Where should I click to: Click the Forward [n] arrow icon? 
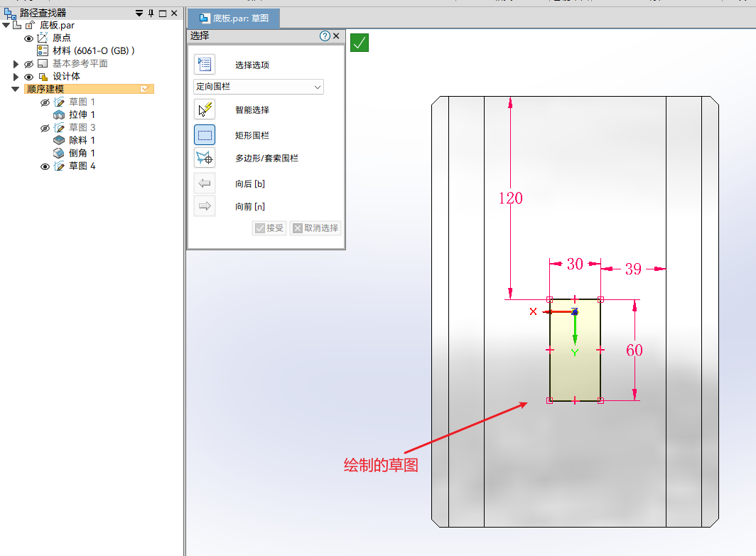point(205,206)
